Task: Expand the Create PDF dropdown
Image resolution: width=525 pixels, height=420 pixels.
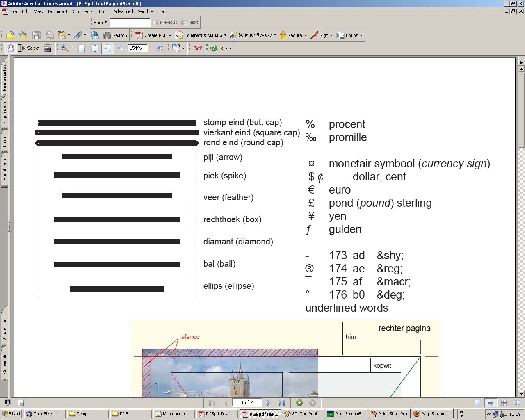Action: coord(170,36)
